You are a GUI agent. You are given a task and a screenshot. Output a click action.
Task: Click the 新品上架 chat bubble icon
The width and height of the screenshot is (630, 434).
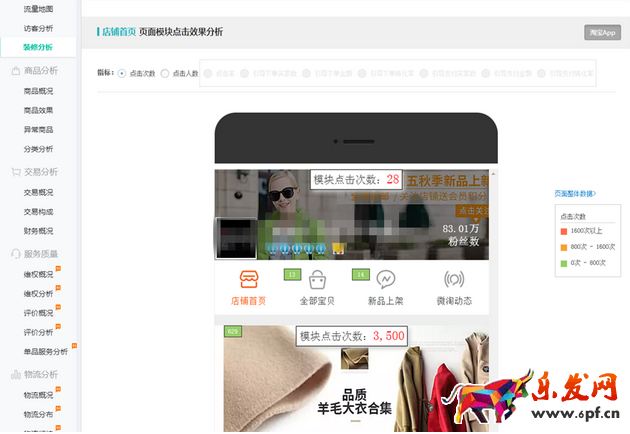(x=386, y=279)
